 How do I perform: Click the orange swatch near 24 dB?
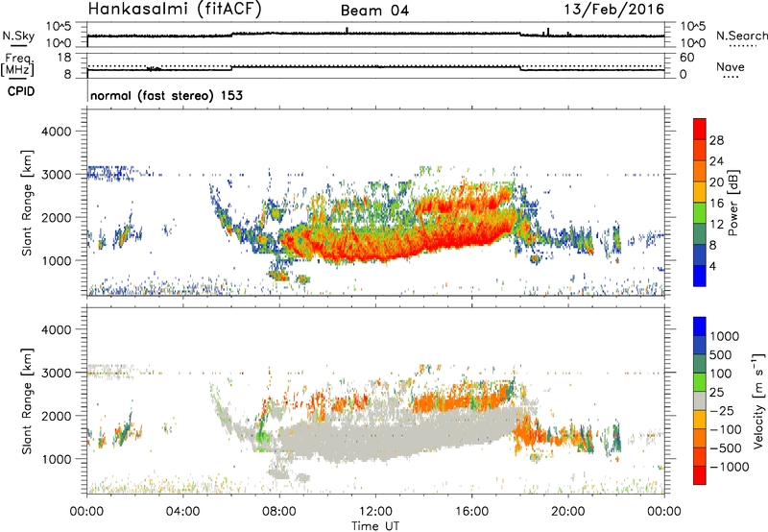700,171
